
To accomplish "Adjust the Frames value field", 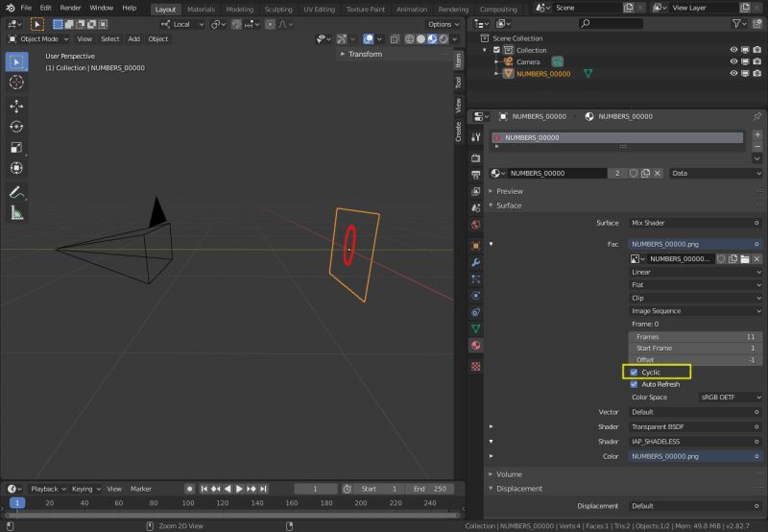I will (x=695, y=337).
